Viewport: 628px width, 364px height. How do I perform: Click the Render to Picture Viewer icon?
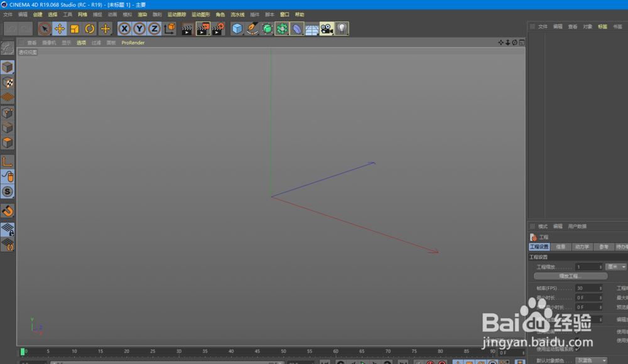pyautogui.click(x=202, y=28)
